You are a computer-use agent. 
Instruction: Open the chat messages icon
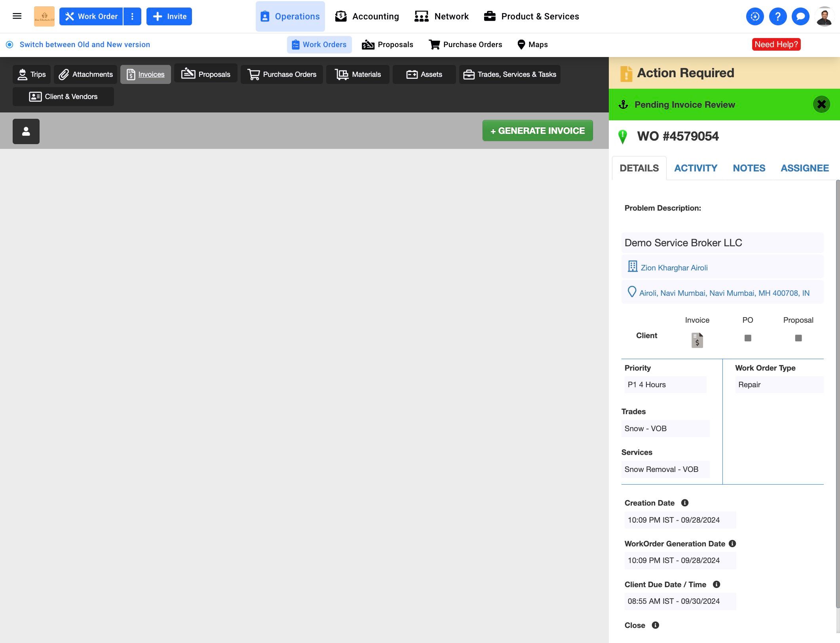point(800,17)
